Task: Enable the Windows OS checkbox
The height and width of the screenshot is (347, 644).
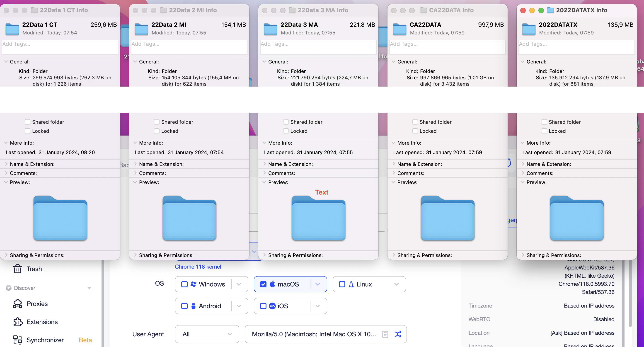Action: point(184,284)
